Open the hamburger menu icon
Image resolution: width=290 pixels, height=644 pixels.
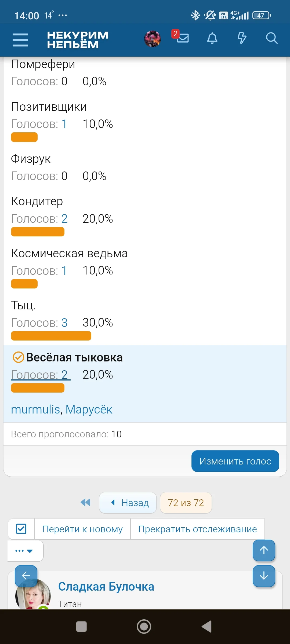pyautogui.click(x=20, y=39)
